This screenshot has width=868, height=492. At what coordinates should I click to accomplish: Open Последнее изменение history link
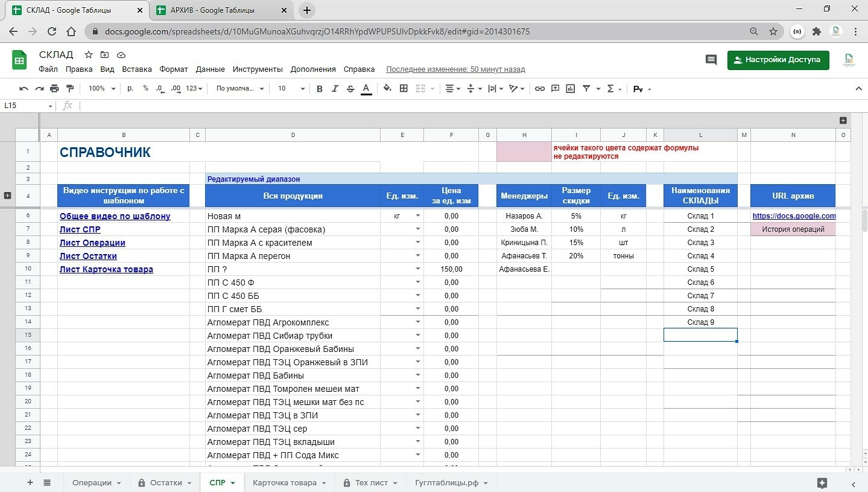coord(455,69)
